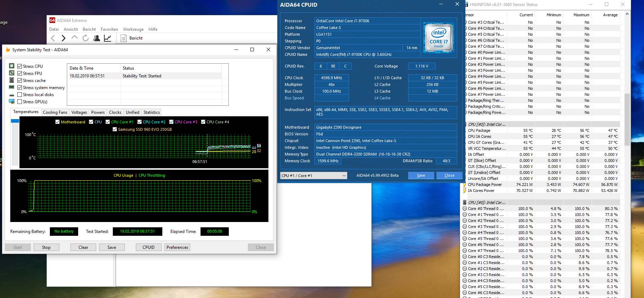Viewport: 644px width, 298px height.
Task: Open the graph icon in AIDA64 toolbar
Action: coord(108,38)
